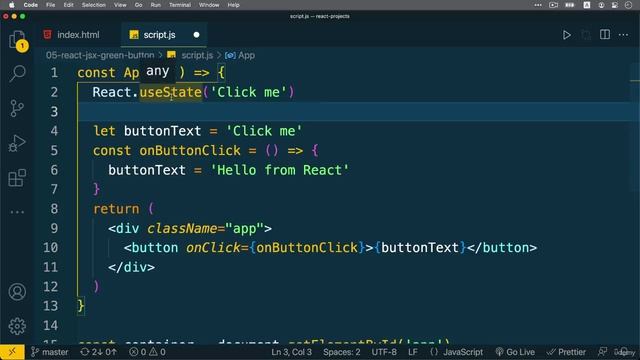Viewport: 640px width, 360px height.
Task: Click return keyword on line 8
Action: pos(116,209)
